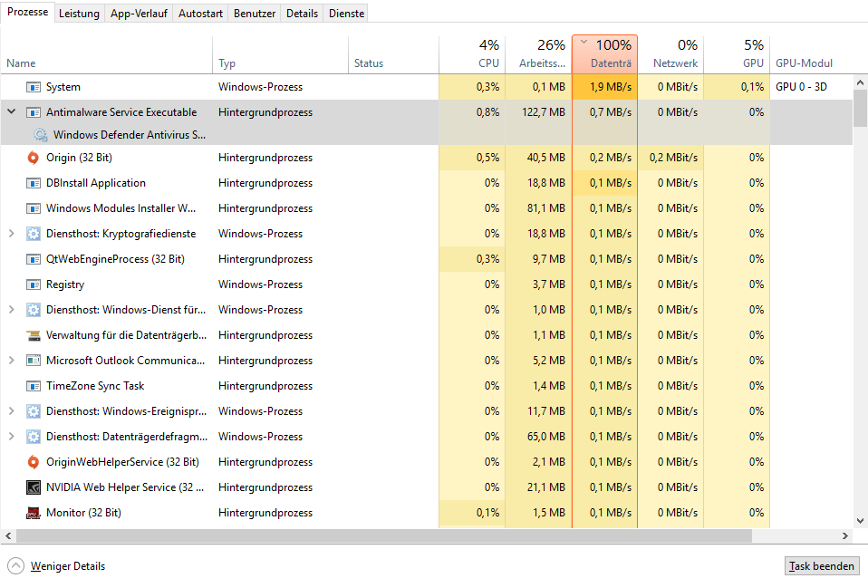Expand Diensthost: Windows-Dienst für... row
The image size is (868, 588).
(x=11, y=310)
